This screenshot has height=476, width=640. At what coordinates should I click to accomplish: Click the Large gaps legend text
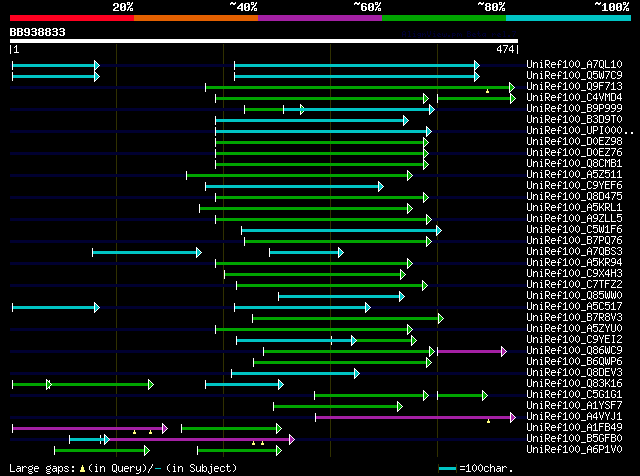pyautogui.click(x=123, y=468)
